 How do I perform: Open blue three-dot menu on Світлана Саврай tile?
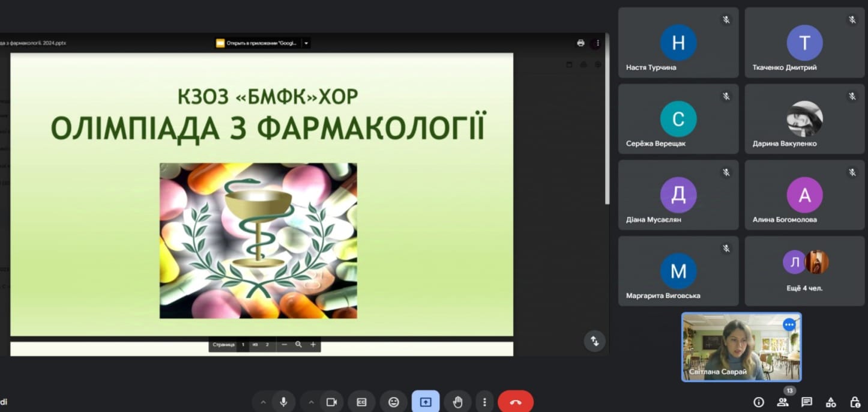coord(789,325)
